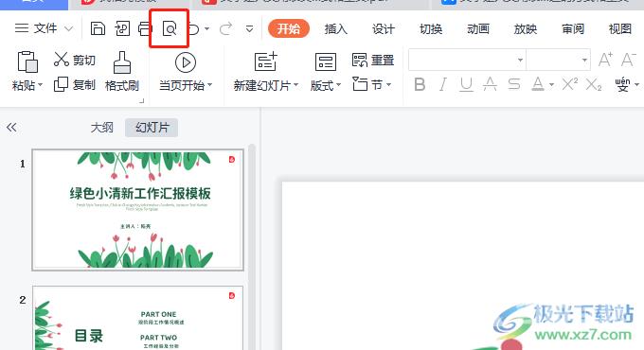Expand the font name dropdown arrow
This screenshot has height=350, width=644.
[520, 61]
